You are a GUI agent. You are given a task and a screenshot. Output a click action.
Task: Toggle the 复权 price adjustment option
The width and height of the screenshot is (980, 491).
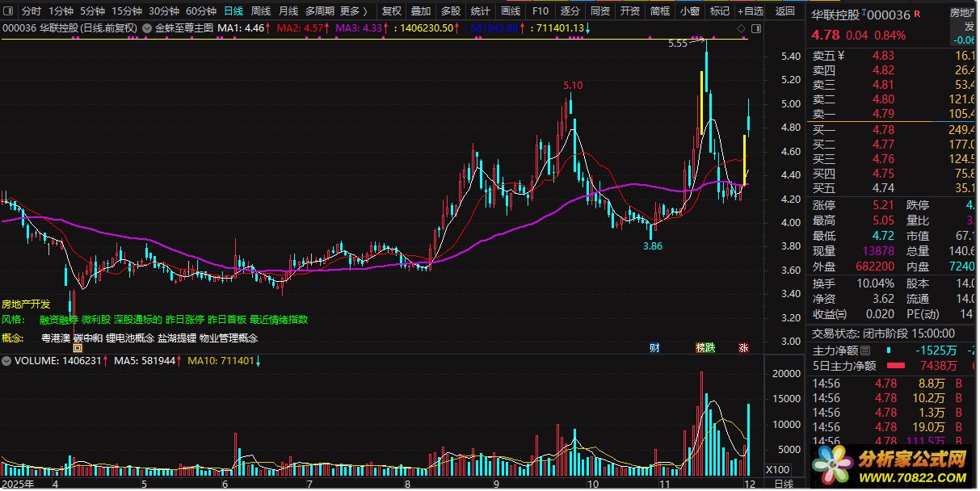(x=391, y=11)
